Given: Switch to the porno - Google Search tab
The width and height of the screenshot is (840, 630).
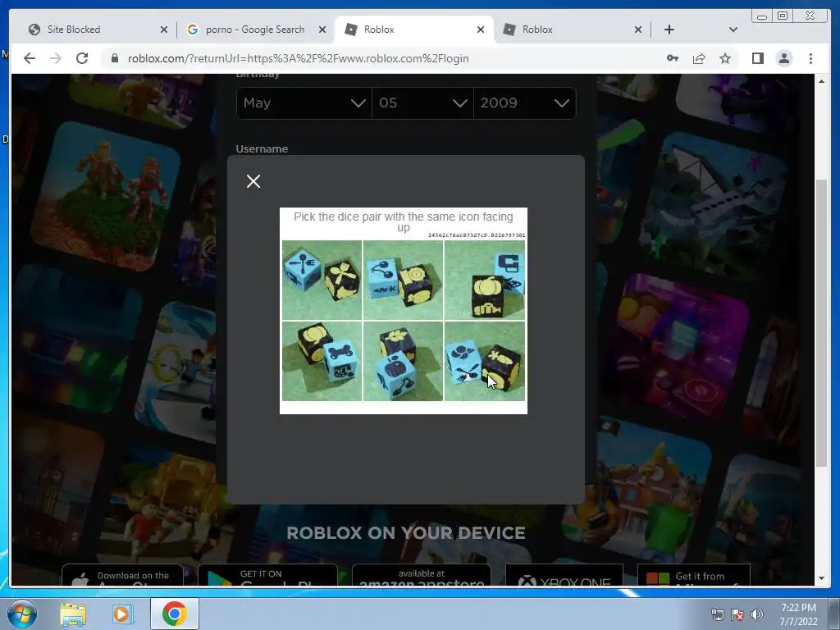Looking at the screenshot, I should click(x=255, y=30).
